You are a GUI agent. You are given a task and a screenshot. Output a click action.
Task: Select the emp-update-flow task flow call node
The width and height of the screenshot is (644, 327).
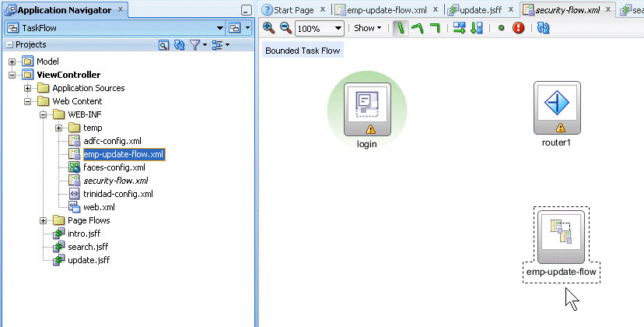pyautogui.click(x=561, y=237)
